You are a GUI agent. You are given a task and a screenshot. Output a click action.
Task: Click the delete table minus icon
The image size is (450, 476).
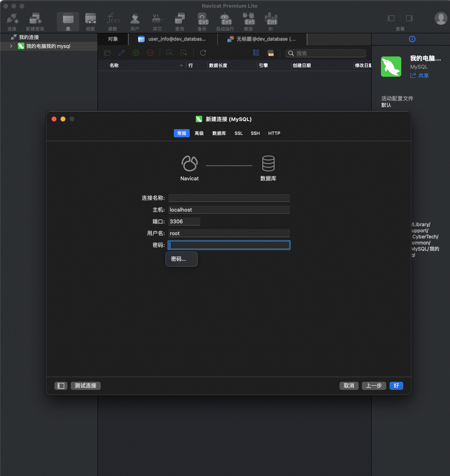[x=150, y=53]
